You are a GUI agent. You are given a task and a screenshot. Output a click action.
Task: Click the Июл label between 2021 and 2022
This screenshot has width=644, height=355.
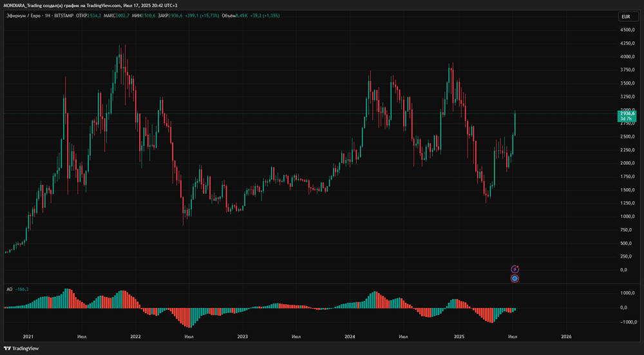[81, 336]
